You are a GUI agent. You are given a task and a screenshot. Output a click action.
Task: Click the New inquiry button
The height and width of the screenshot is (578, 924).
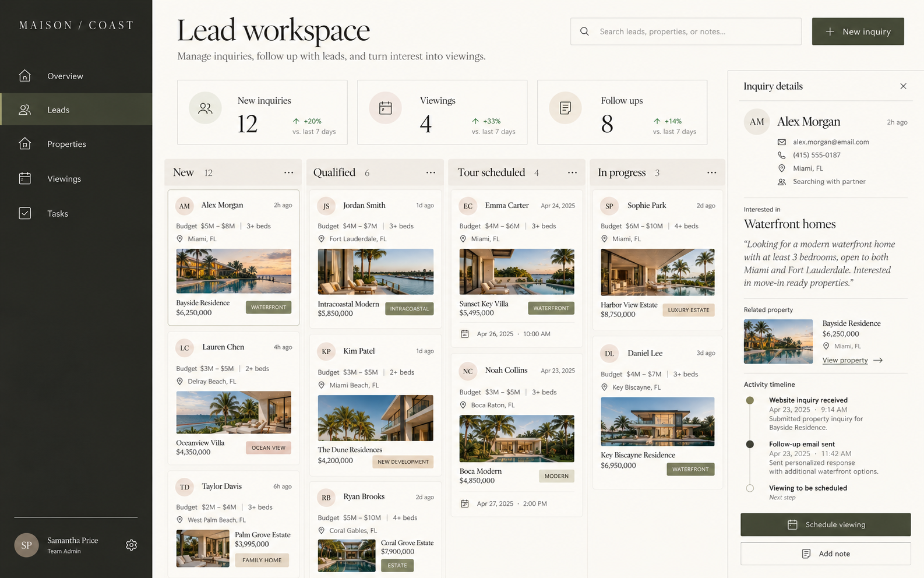(858, 31)
